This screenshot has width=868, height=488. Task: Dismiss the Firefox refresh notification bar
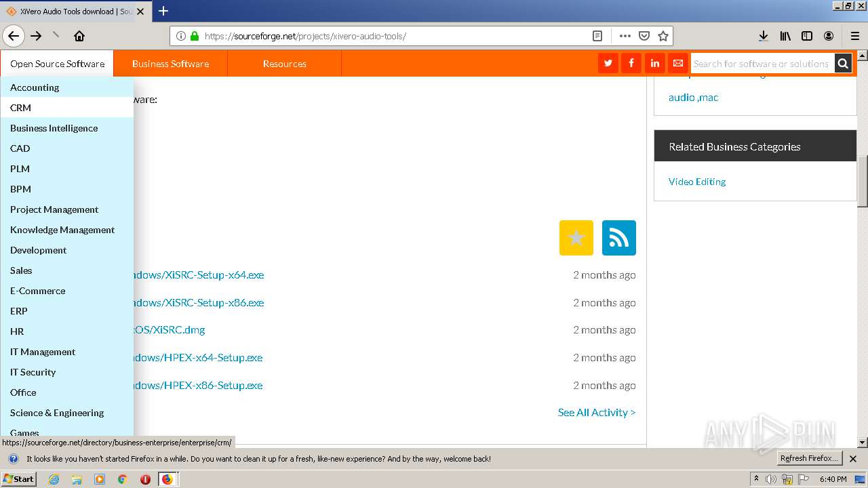[x=853, y=459]
